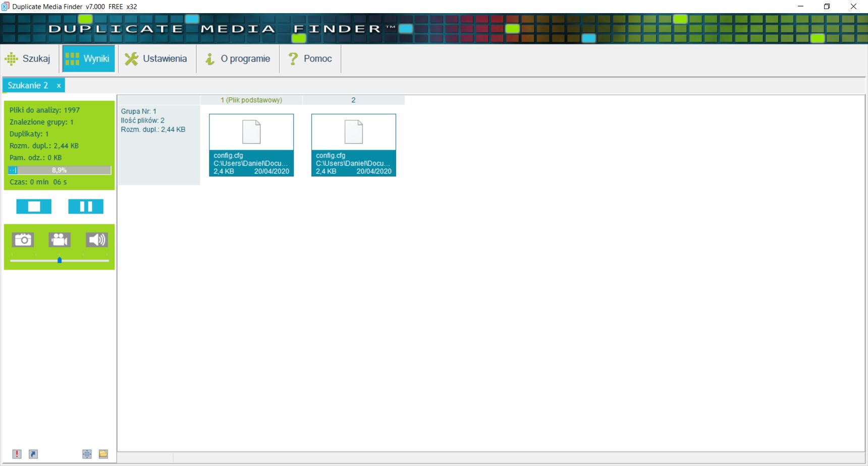This screenshot has height=466, width=868.
Task: Click the blue grid selection icon
Action: tap(87, 454)
